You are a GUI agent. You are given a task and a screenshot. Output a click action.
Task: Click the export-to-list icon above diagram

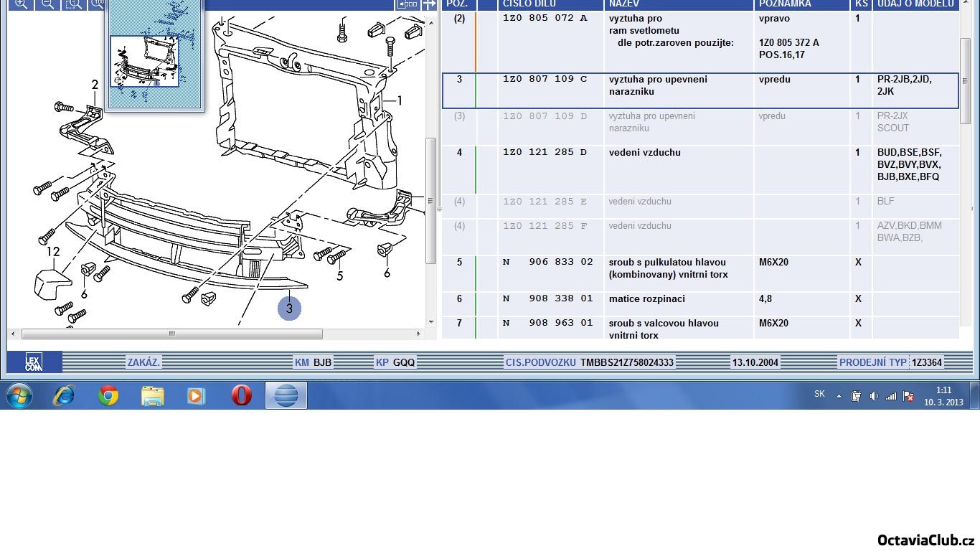pos(407,4)
